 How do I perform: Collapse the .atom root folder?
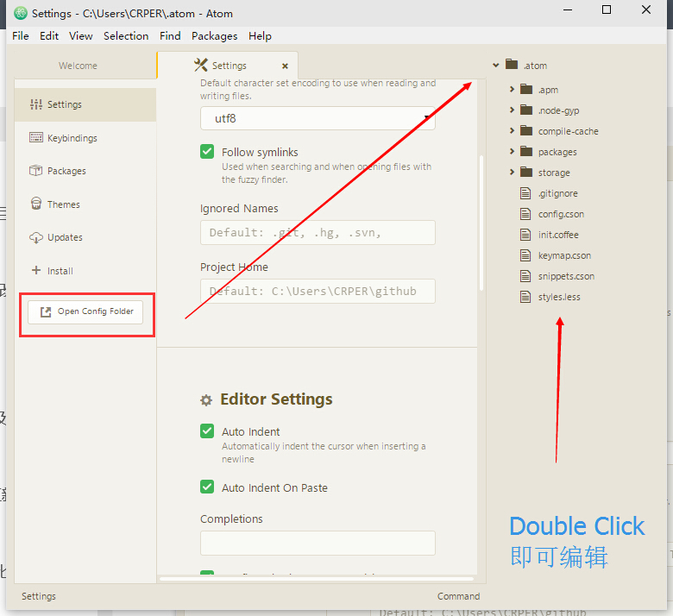click(x=496, y=66)
